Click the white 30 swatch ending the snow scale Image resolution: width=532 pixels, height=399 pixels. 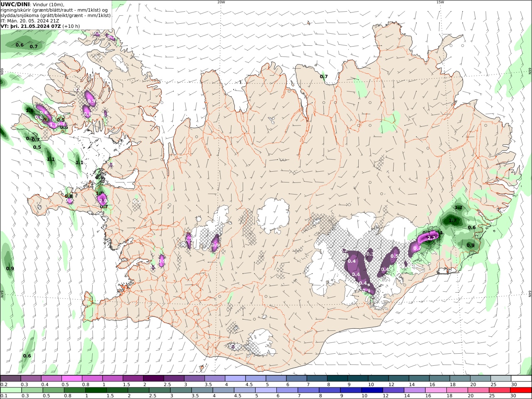tap(521, 379)
